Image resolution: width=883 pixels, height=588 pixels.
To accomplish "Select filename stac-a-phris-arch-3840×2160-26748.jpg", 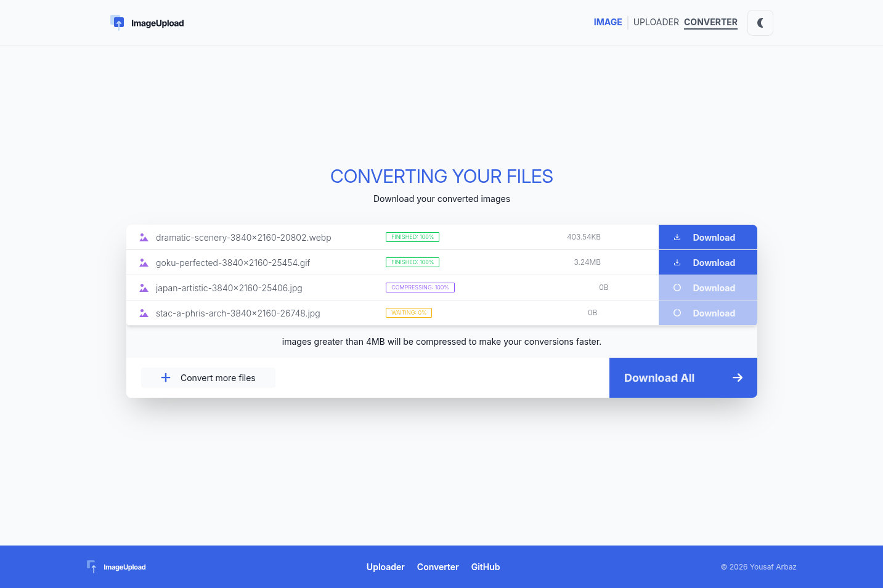I will pyautogui.click(x=238, y=313).
